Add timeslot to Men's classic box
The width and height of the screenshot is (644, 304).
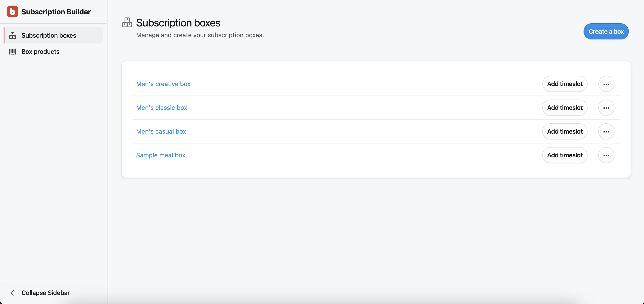tap(565, 108)
